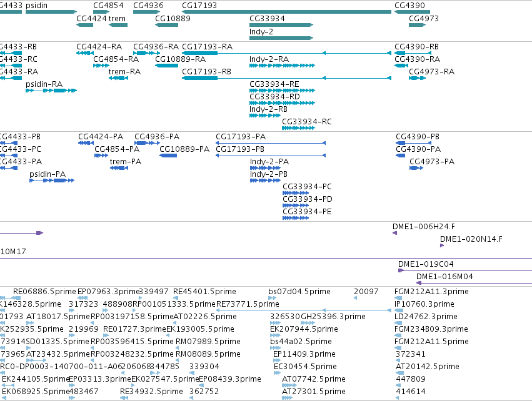Open EST RE73771.5prime

[x=248, y=304]
